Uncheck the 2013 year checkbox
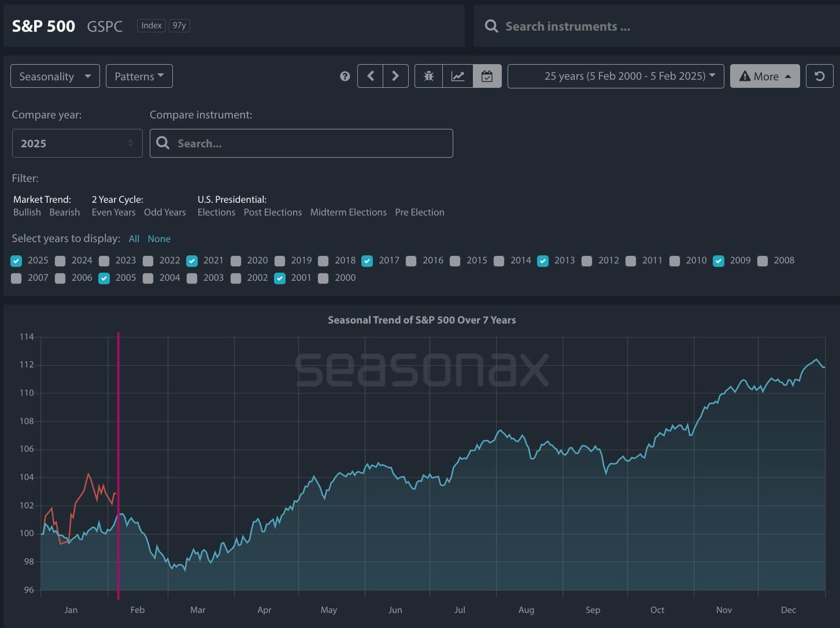 [543, 261]
